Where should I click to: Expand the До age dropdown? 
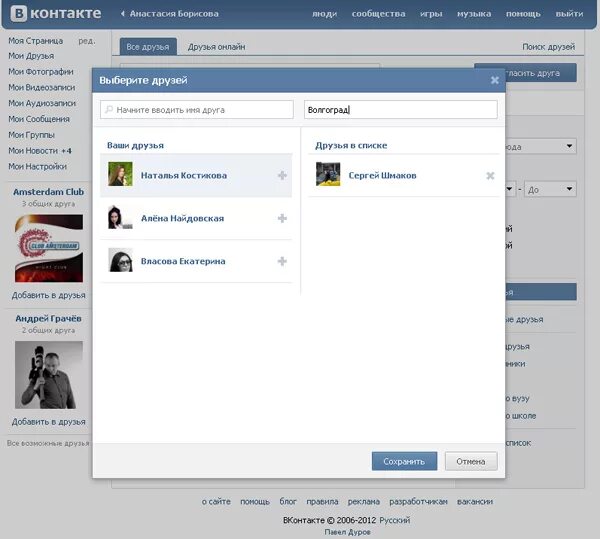click(x=550, y=189)
